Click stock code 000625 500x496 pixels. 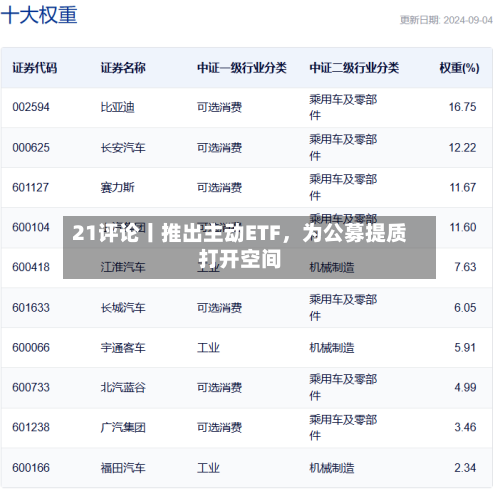click(31, 147)
